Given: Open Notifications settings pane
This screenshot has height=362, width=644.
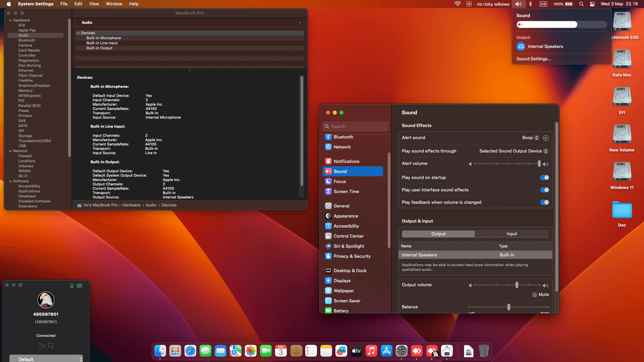Looking at the screenshot, I should pyautogui.click(x=346, y=161).
